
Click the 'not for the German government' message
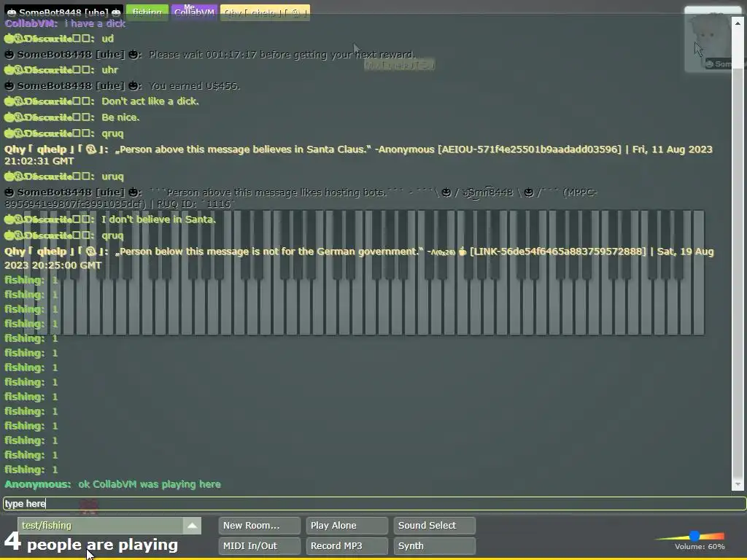[x=359, y=257]
